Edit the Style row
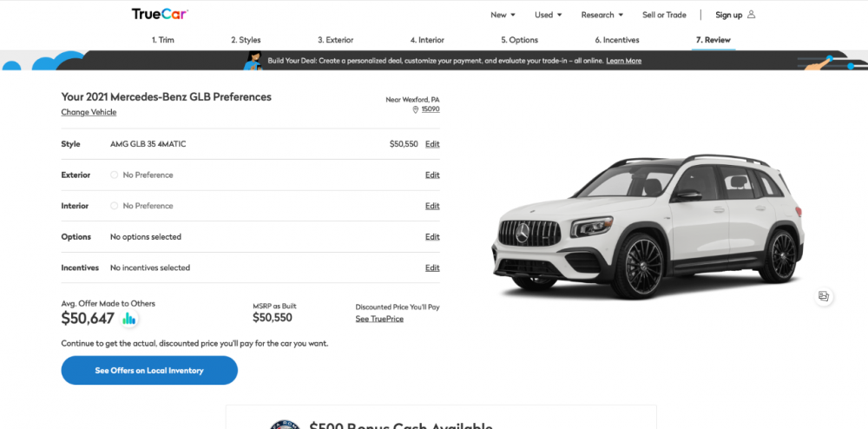Screen dimensions: 868x429 pos(432,144)
